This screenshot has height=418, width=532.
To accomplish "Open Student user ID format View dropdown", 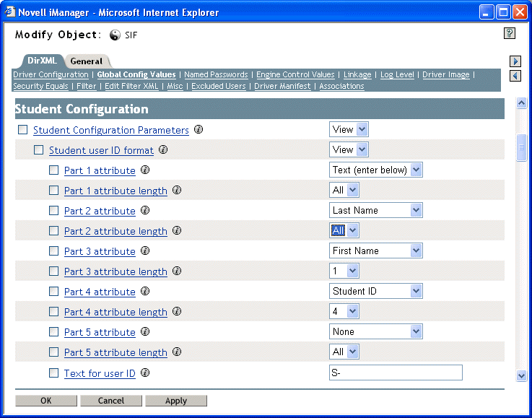I will 349,149.
